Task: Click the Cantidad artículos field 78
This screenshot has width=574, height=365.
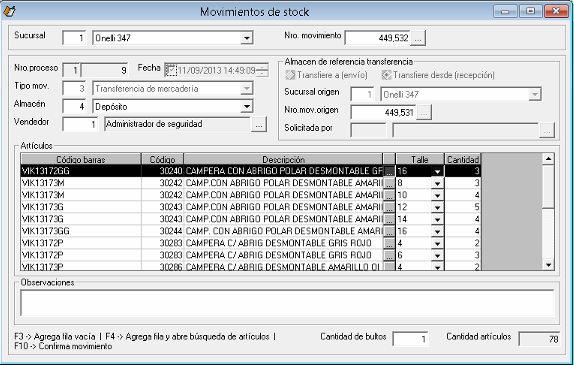Action: pyautogui.click(x=539, y=339)
